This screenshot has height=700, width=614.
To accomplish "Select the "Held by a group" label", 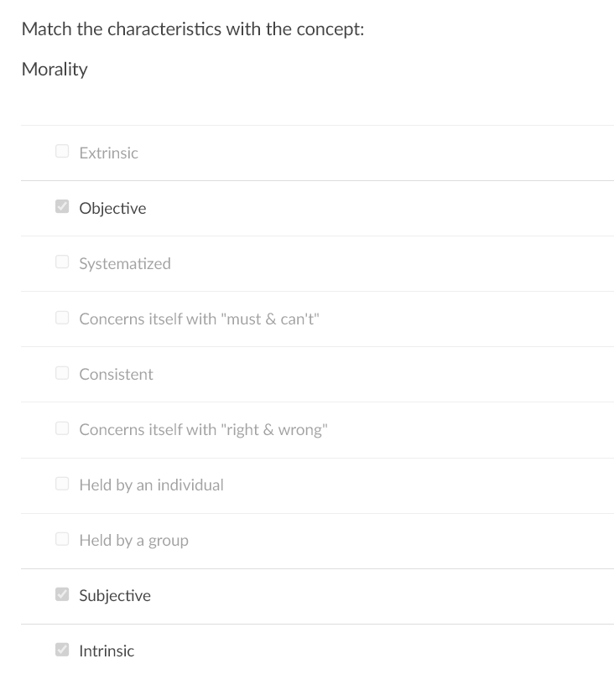I will click(x=133, y=540).
